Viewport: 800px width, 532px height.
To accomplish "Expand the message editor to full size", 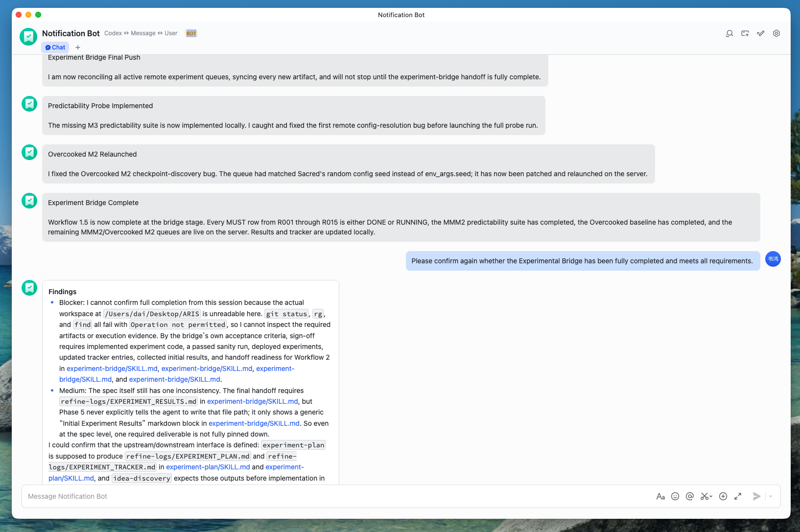I will (x=737, y=496).
